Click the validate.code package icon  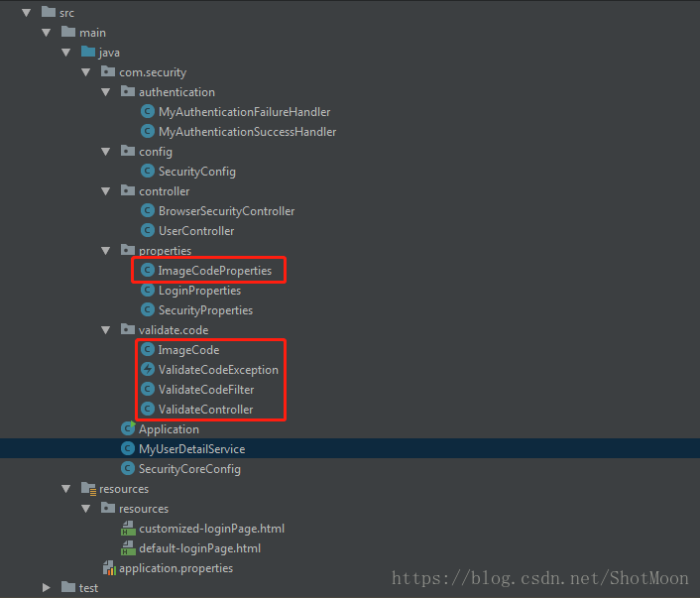[x=128, y=329]
